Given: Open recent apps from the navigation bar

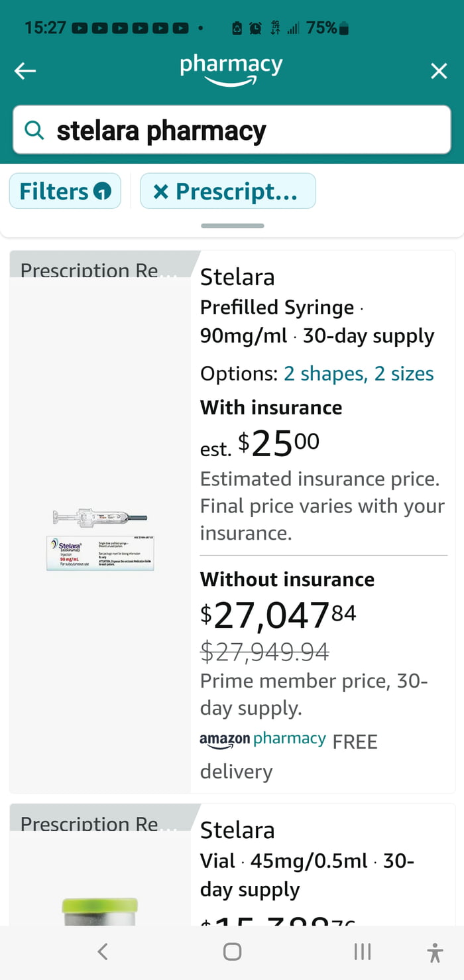Looking at the screenshot, I should tap(362, 951).
